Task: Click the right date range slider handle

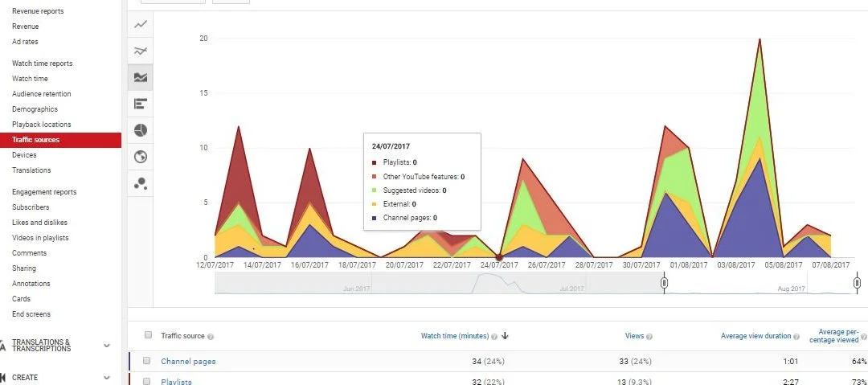Action: pyautogui.click(x=857, y=283)
